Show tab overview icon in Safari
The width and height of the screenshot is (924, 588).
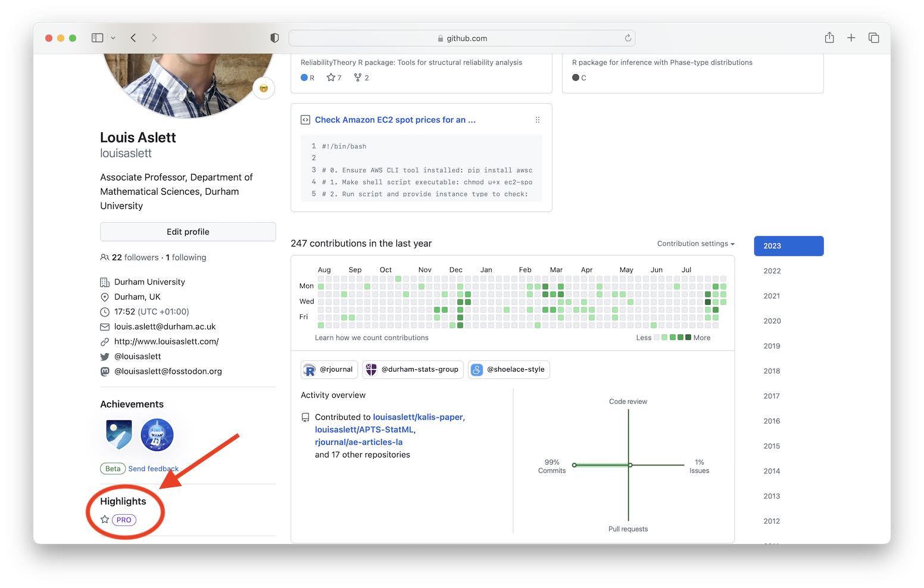[x=873, y=38]
